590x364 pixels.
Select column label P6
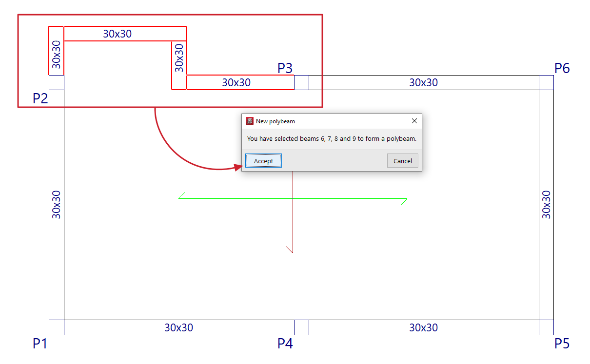point(562,68)
